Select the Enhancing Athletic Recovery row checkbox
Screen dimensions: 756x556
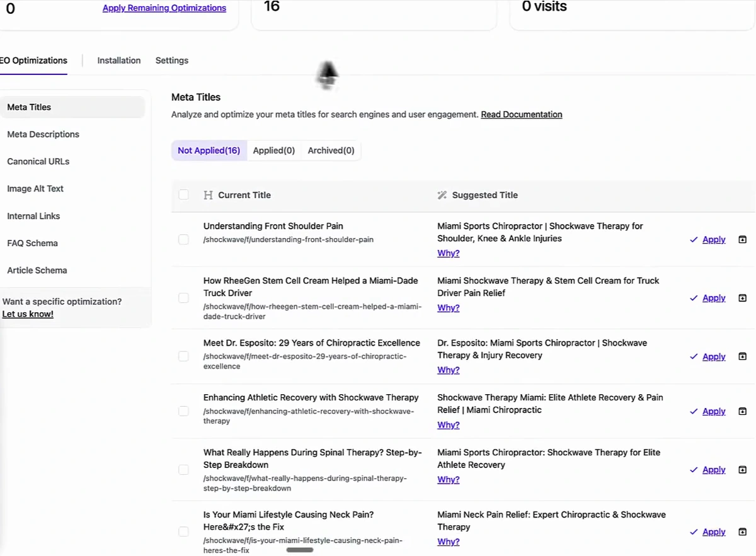(x=183, y=411)
